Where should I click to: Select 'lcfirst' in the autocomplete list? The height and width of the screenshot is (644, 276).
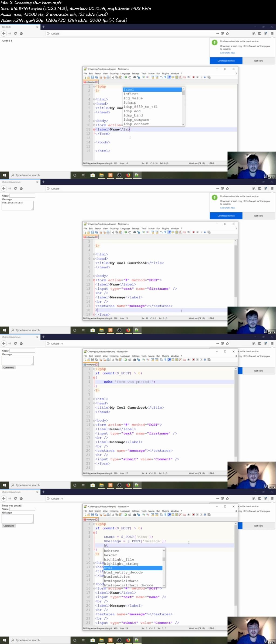[153, 94]
